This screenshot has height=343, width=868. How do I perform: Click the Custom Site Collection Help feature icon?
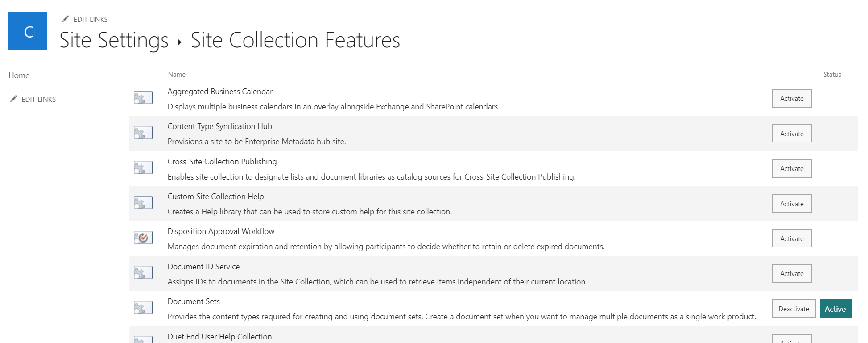(142, 202)
